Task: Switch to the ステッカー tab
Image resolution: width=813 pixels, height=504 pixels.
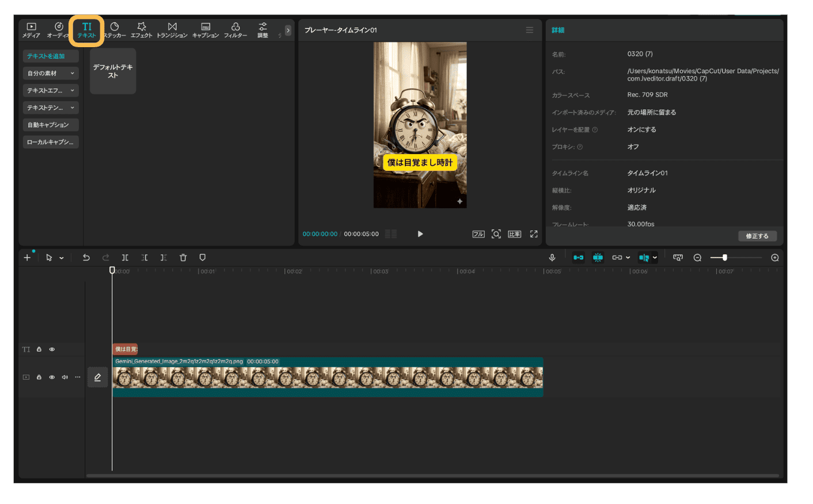Action: tap(115, 30)
